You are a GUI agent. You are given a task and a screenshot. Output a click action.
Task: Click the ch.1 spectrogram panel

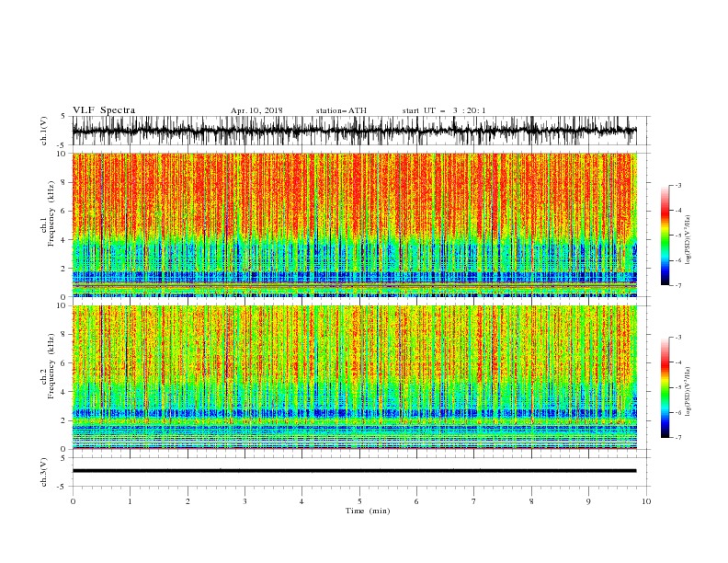[x=354, y=224]
